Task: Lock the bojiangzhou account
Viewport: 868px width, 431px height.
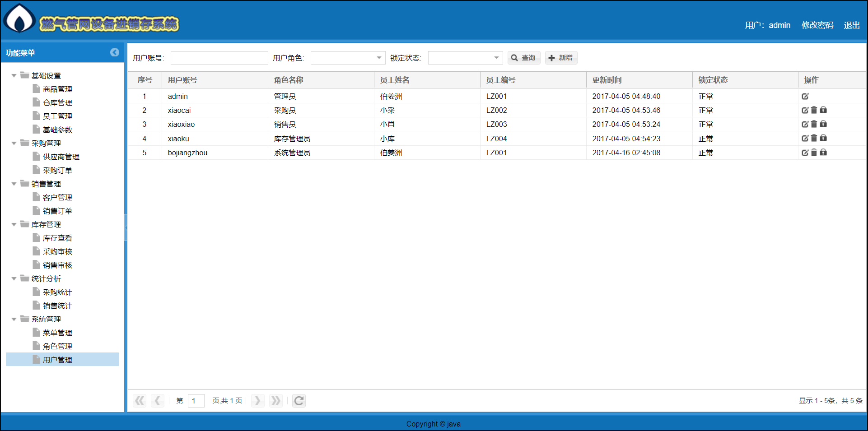Action: pos(823,153)
